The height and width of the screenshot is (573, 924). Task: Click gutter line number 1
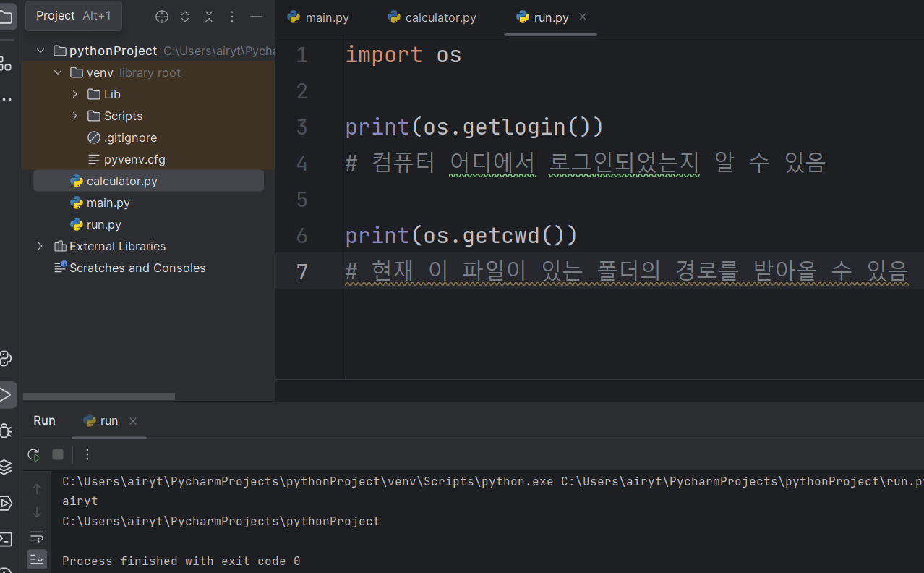coord(302,55)
